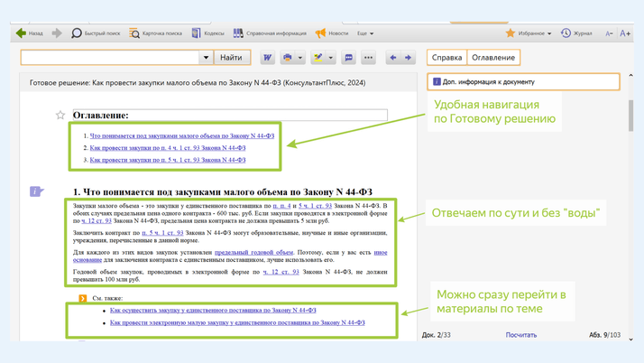Open Справочная информация reference section

coord(270,33)
